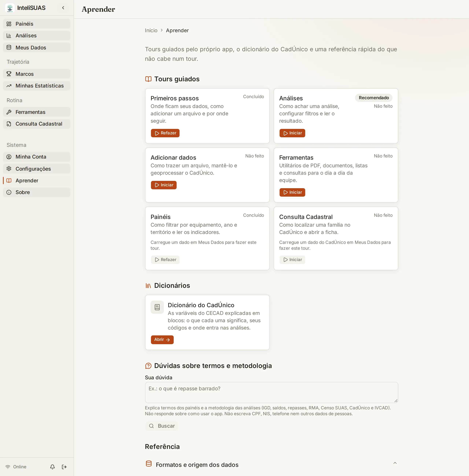Open Marcos in the sidebar
The width and height of the screenshot is (469, 476).
pos(37,74)
